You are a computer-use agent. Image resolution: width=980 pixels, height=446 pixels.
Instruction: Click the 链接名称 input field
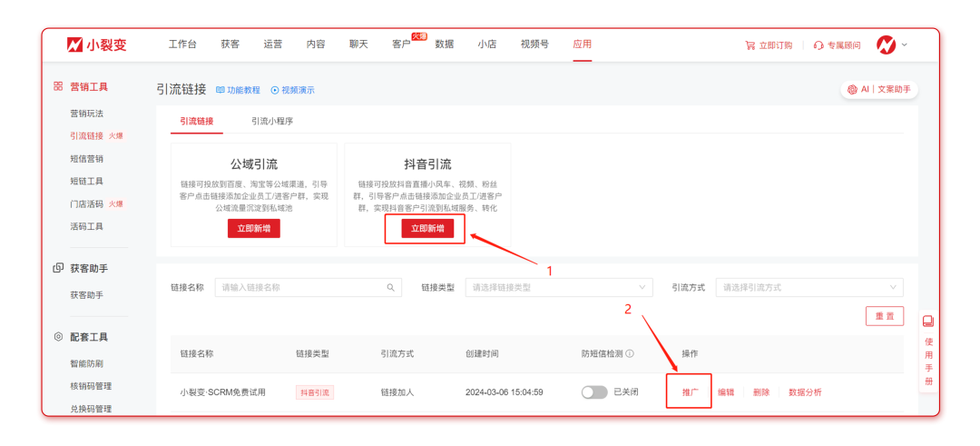299,287
